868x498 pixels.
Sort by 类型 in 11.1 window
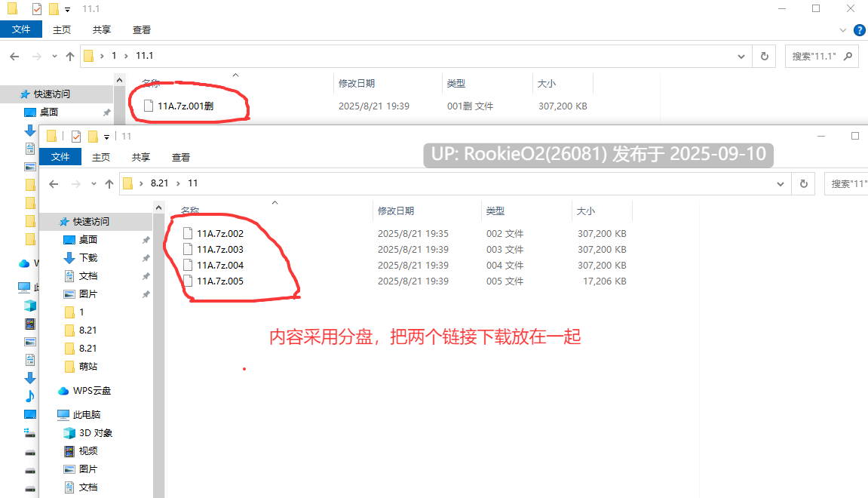456,83
